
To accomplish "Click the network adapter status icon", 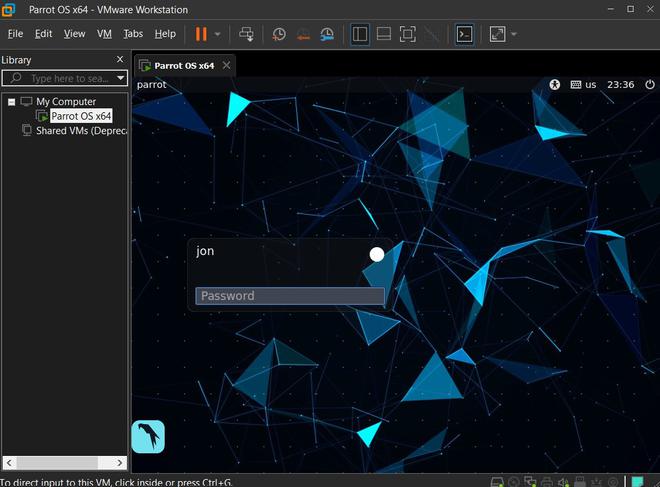I will tap(530, 482).
